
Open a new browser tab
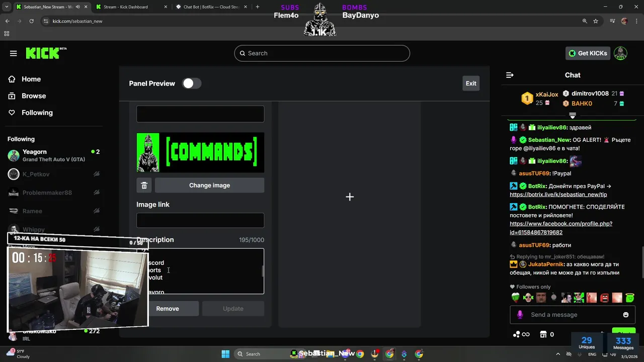click(x=258, y=7)
